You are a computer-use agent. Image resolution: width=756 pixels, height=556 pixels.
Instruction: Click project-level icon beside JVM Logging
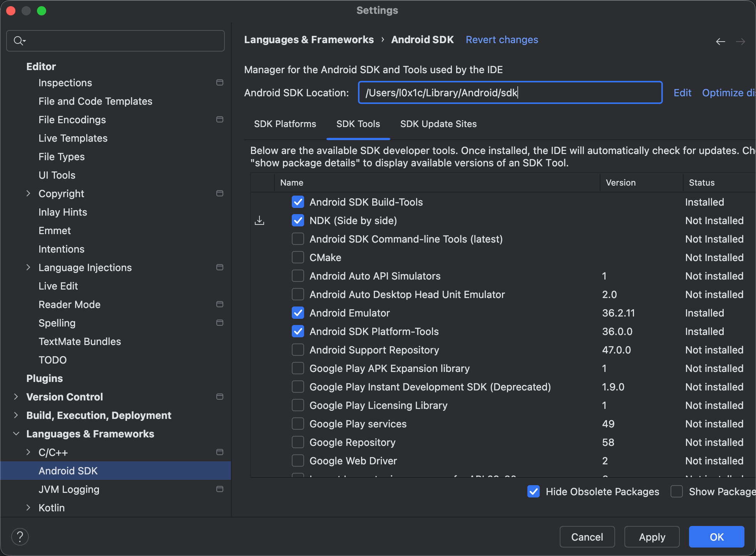tap(220, 489)
